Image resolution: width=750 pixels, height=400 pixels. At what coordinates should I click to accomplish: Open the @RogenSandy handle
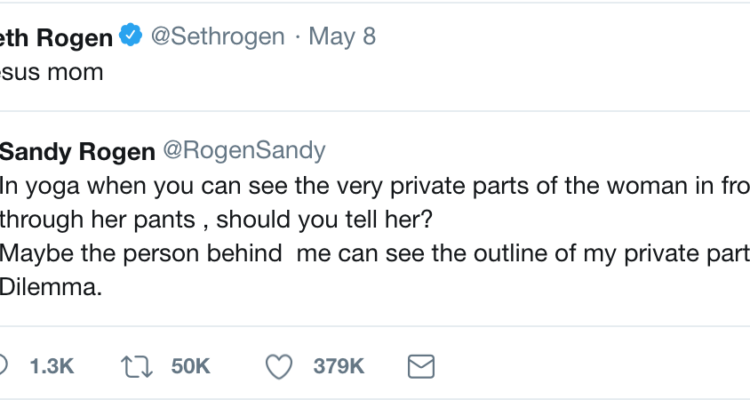click(243, 152)
